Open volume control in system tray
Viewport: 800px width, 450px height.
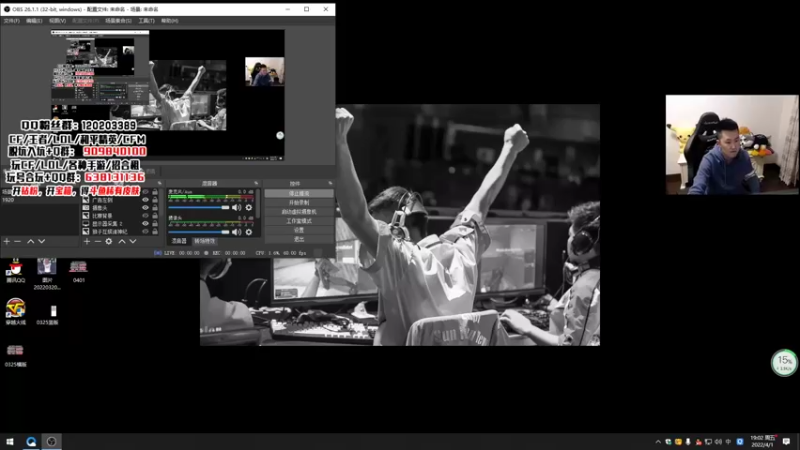718,442
